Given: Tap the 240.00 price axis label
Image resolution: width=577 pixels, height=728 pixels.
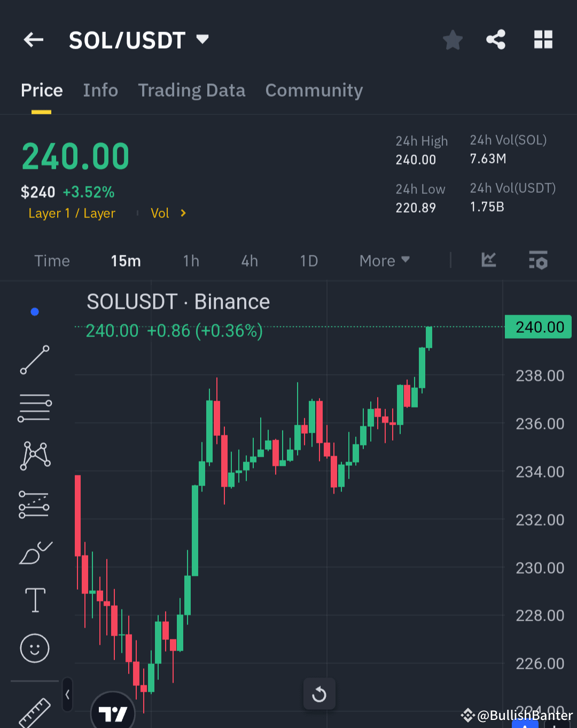Looking at the screenshot, I should (x=538, y=326).
